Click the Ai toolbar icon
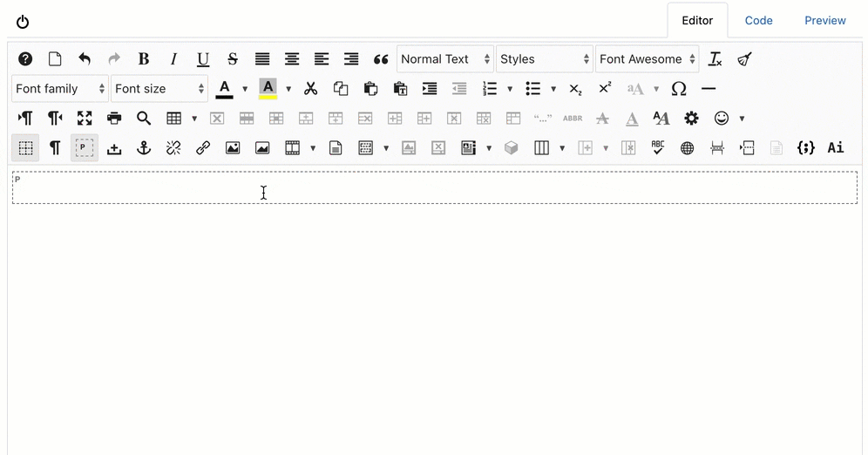The width and height of the screenshot is (868, 455). click(836, 148)
